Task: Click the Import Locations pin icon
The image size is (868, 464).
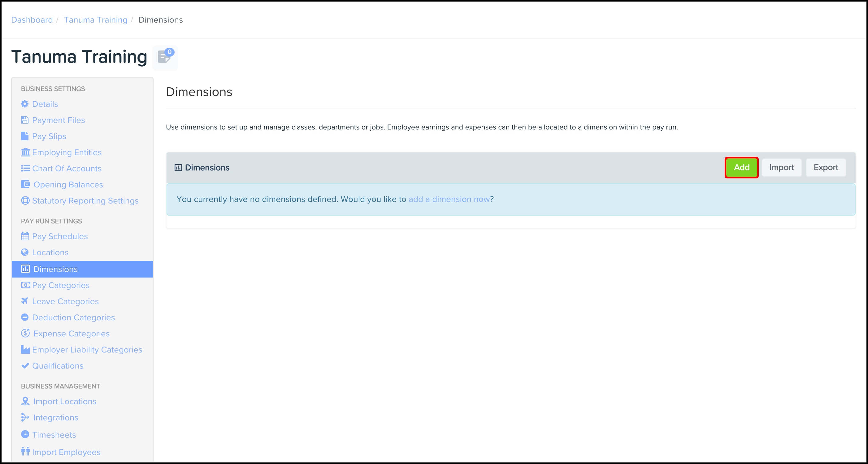Action: tap(25, 401)
